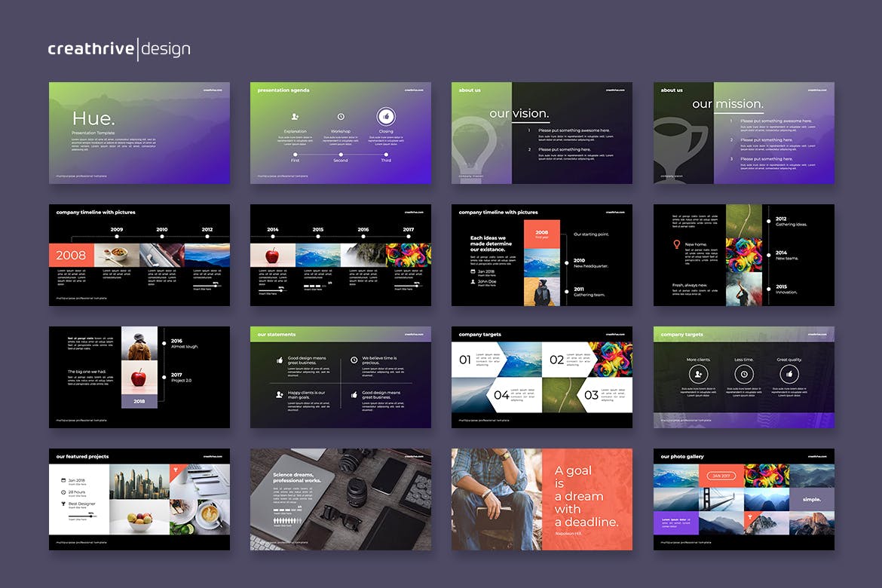Click the progress slider under 2012 column

click(207, 286)
